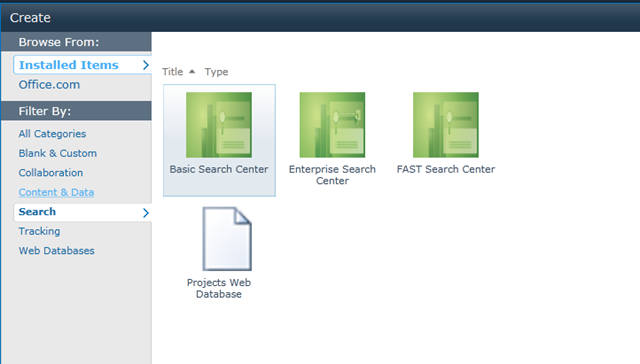Viewport: 640px width, 364px height.
Task: Click the sort arrow beside Title
Action: click(192, 72)
